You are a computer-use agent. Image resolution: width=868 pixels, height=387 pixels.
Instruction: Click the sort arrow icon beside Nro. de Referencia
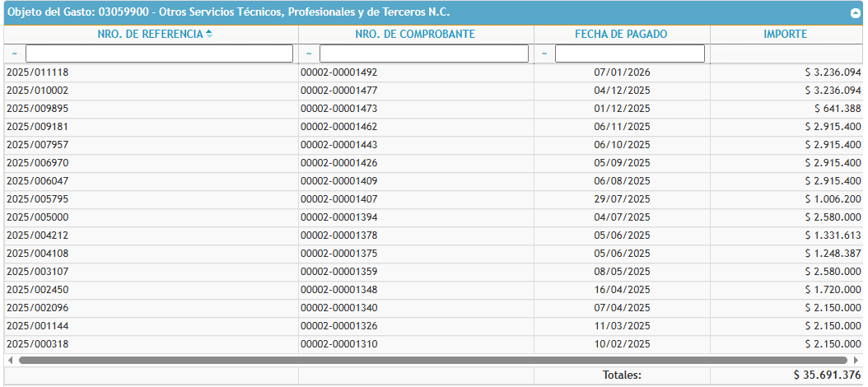tap(209, 34)
